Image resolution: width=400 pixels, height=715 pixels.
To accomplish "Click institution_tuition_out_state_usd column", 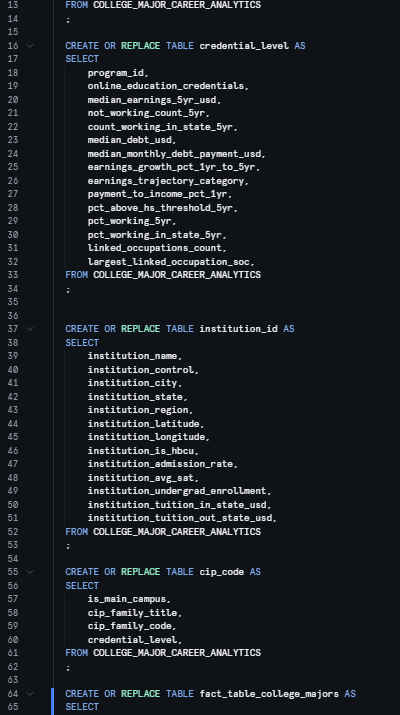I will [x=181, y=518].
